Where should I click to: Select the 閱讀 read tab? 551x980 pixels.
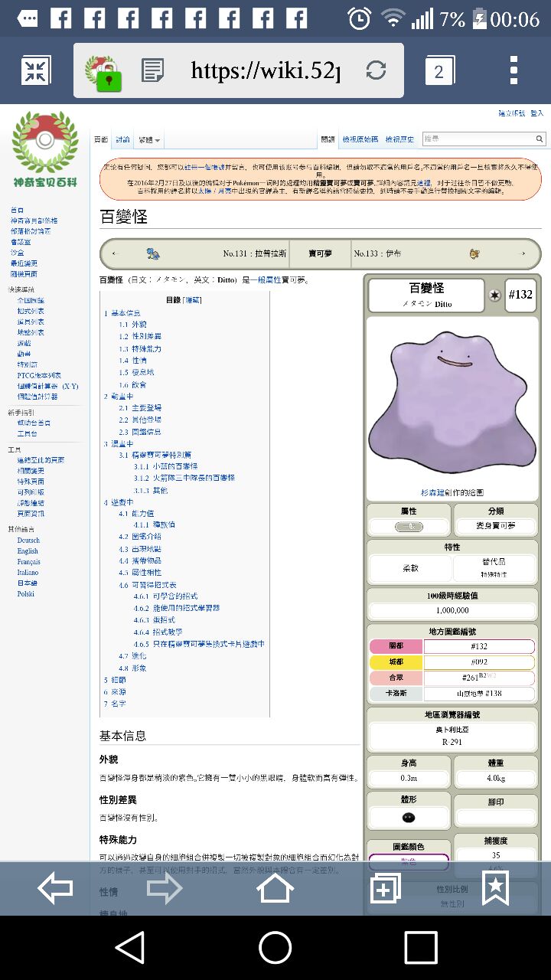[x=328, y=139]
